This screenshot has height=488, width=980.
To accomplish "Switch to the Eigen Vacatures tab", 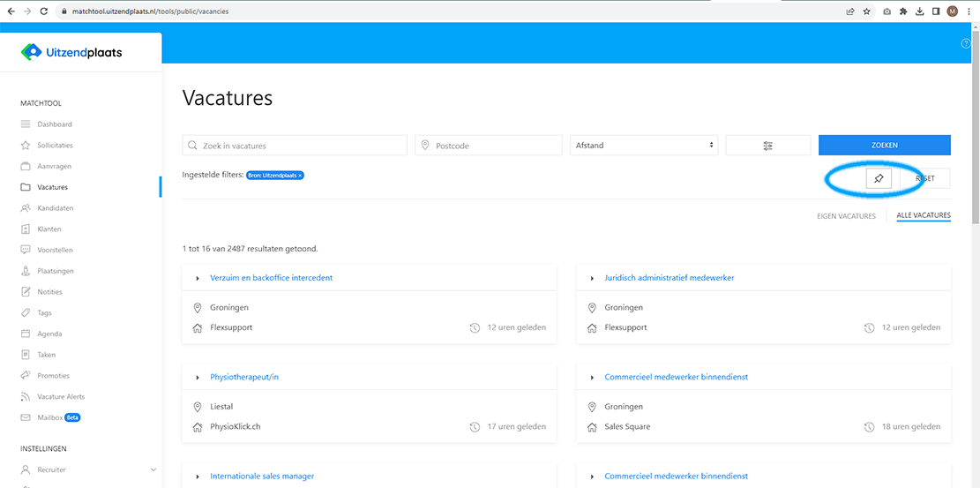I will (846, 216).
